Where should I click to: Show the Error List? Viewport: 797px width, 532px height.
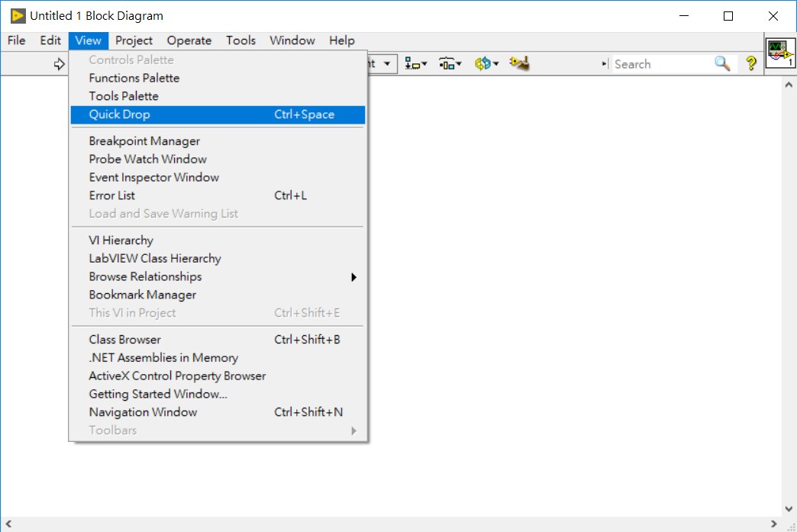[218, 195]
